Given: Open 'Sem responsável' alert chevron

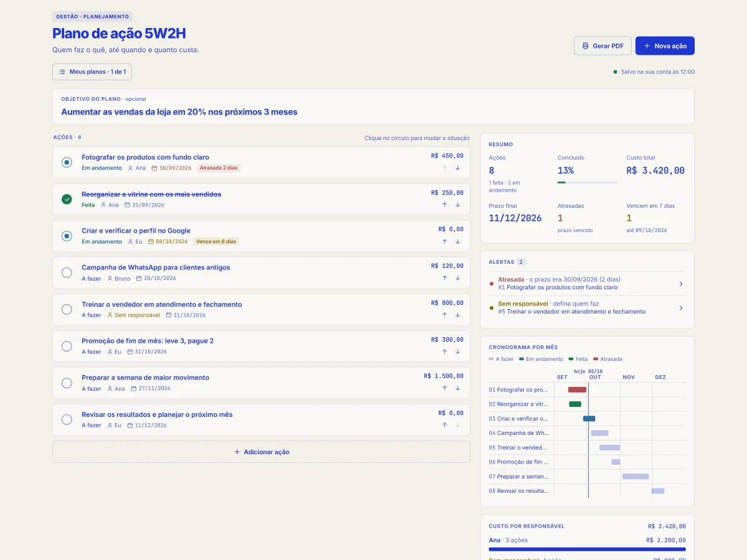Looking at the screenshot, I should [681, 307].
